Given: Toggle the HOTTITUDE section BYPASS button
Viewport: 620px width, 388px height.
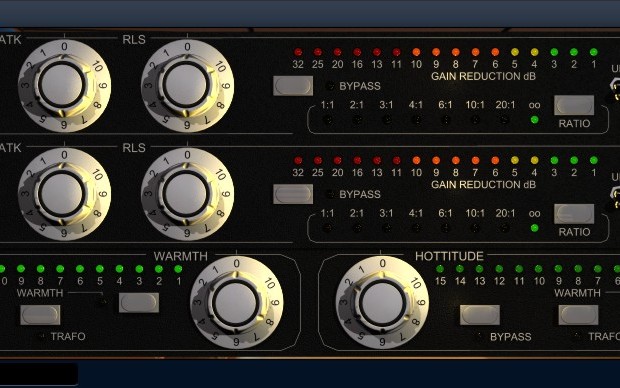Looking at the screenshot, I should 480,315.
